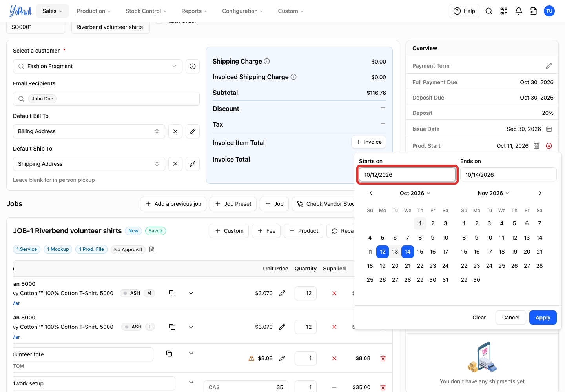Open the Billing Address dropdown
This screenshot has width=565, height=392.
coord(89,131)
